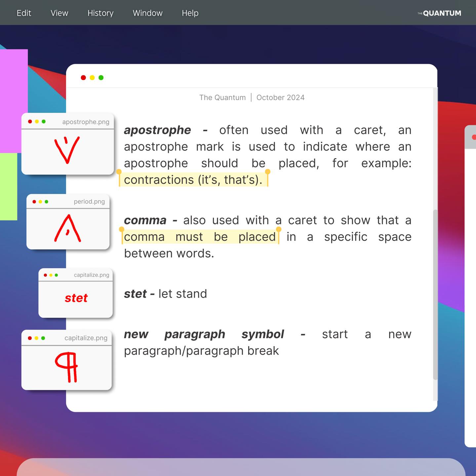Click the end handle of 'comma must be placed' highlight
The width and height of the screenshot is (476, 476).
pos(279,230)
